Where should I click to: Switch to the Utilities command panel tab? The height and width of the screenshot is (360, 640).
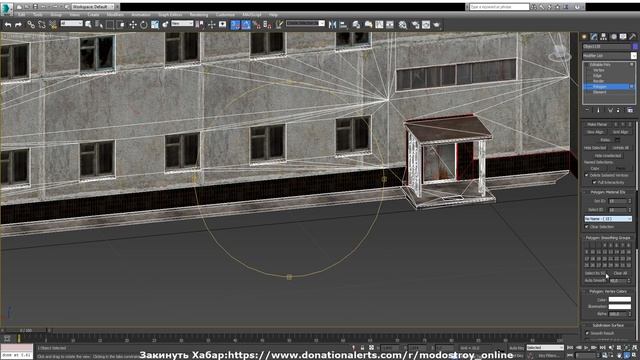click(633, 37)
